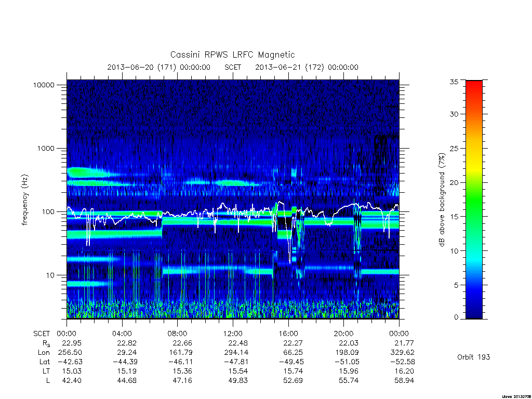Click the "10000" frequency axis label
The height and width of the screenshot is (399, 532).
[x=44, y=85]
